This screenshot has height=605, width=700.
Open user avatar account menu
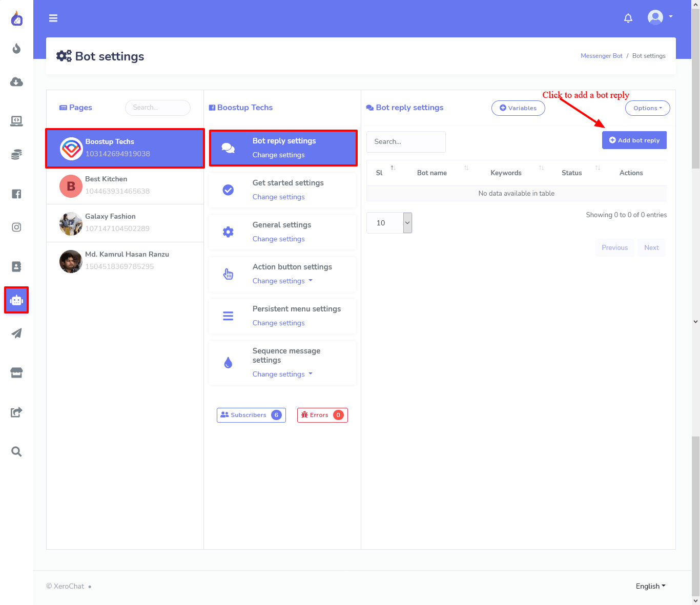tap(660, 17)
